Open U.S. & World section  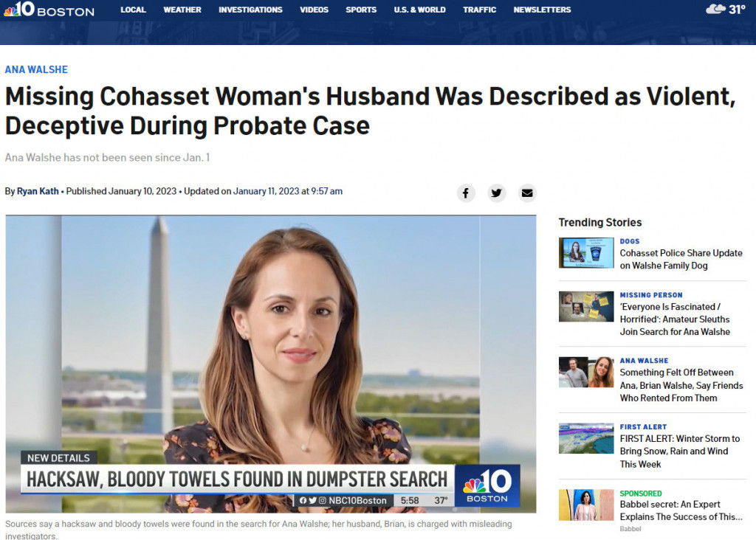(419, 10)
